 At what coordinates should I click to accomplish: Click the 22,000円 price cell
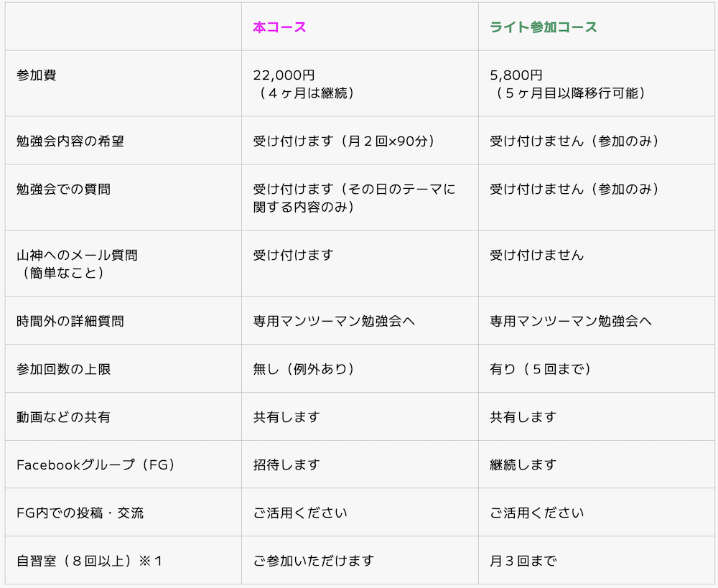click(x=284, y=75)
